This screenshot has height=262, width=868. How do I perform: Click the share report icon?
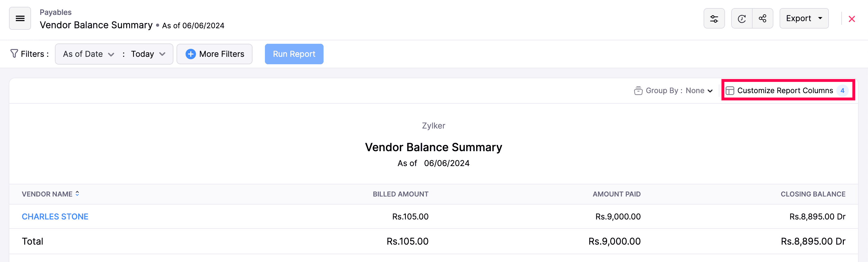coord(762,19)
